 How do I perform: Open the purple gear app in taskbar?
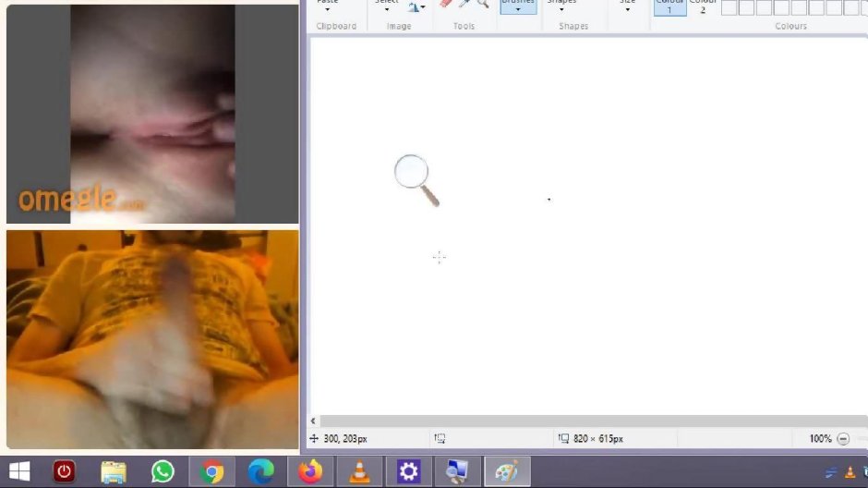click(408, 471)
